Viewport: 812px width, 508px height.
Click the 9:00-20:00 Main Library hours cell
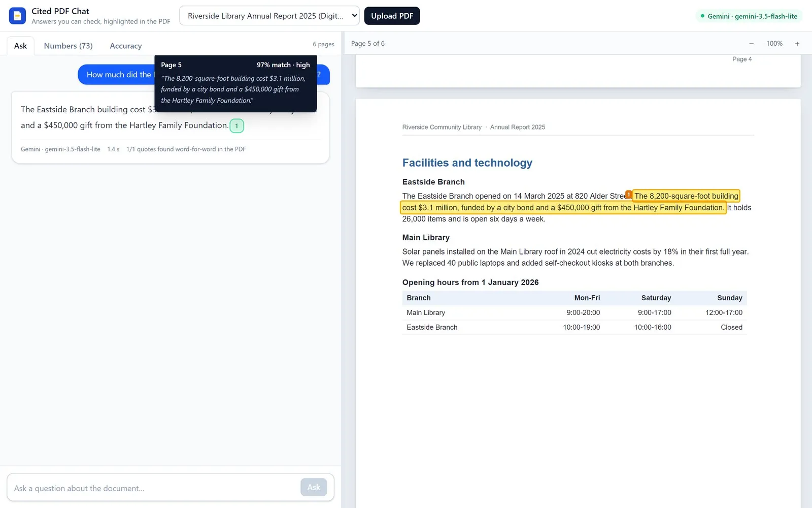point(583,312)
